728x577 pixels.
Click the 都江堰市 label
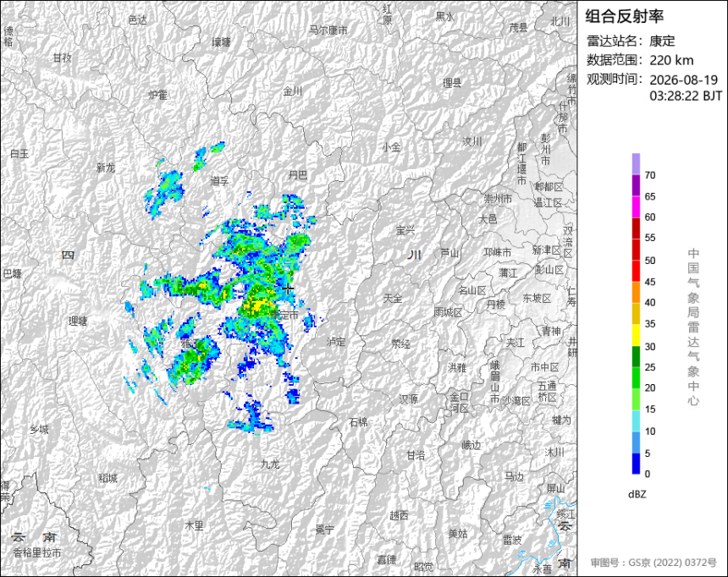[x=522, y=163]
